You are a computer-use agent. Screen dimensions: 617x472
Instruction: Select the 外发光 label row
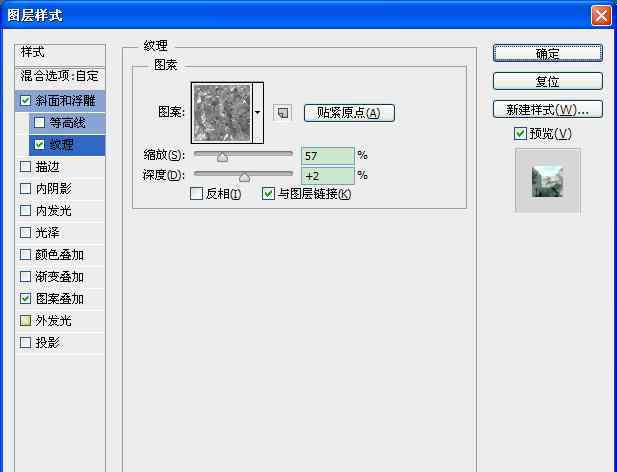click(x=54, y=321)
